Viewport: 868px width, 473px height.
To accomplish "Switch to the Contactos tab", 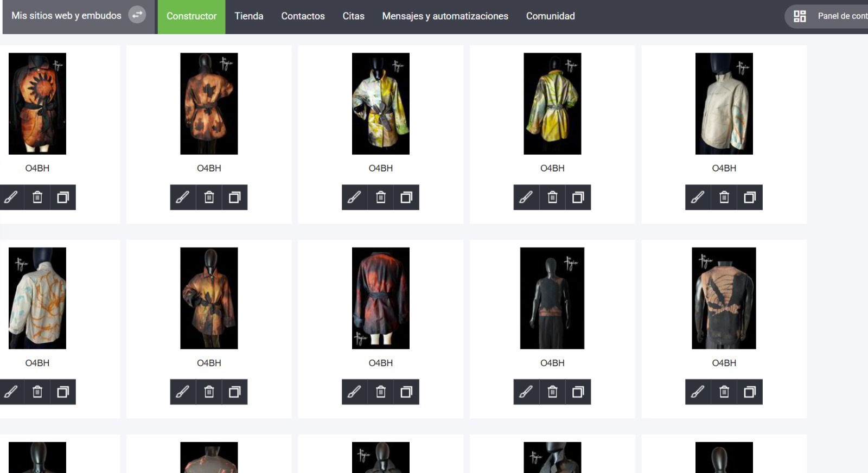I will (303, 16).
